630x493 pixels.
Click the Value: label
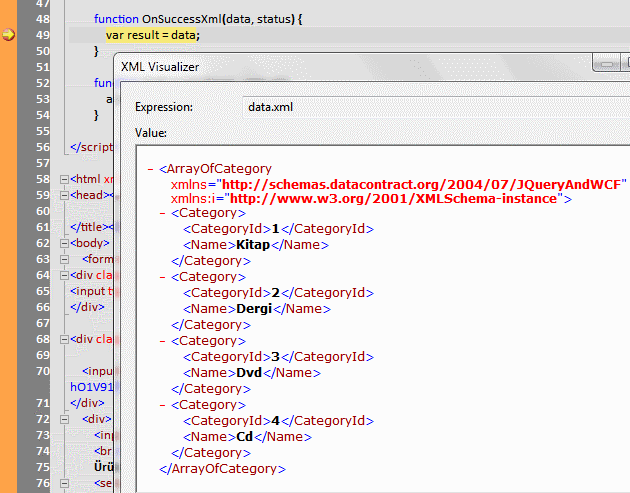coord(151,133)
